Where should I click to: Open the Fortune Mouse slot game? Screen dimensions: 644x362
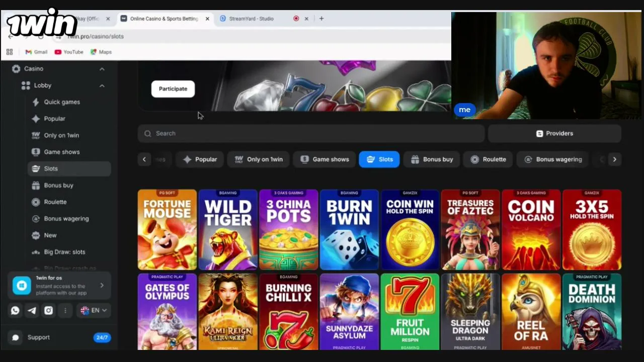pyautogui.click(x=167, y=230)
